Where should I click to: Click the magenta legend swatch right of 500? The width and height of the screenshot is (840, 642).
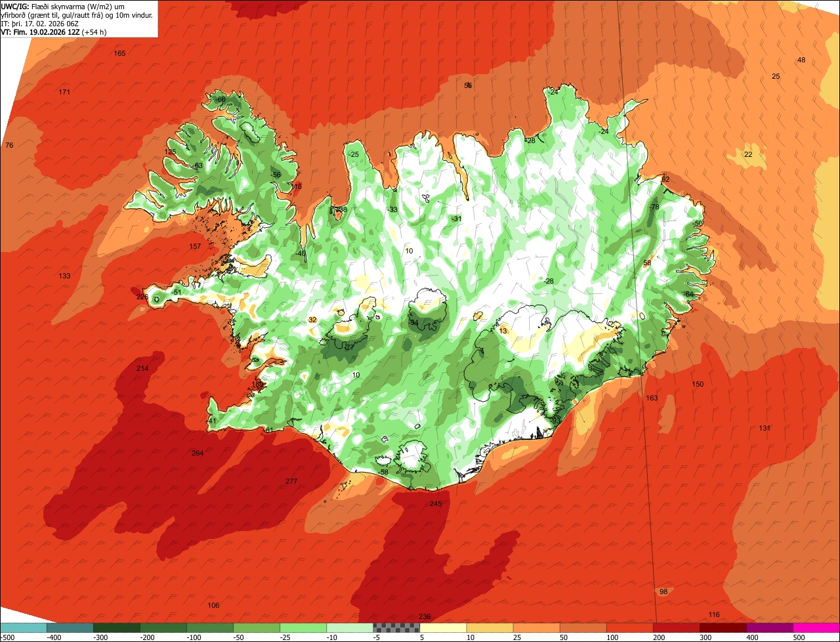pyautogui.click(x=816, y=628)
